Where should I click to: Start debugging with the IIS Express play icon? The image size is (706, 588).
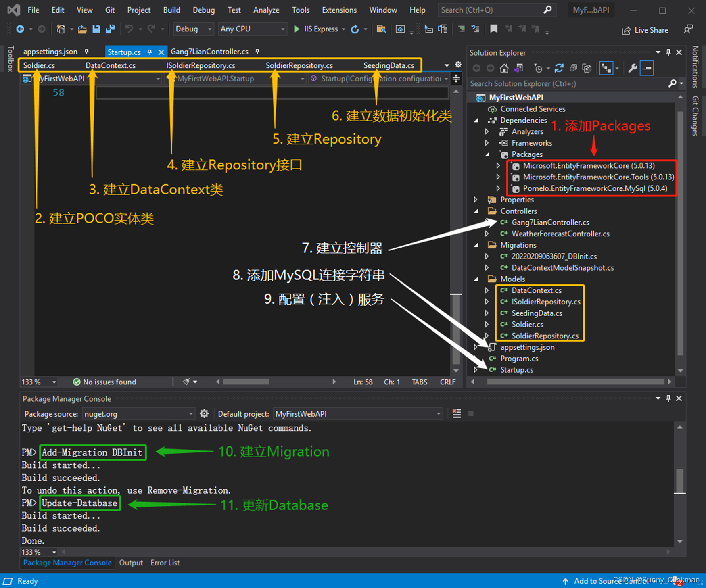pyautogui.click(x=297, y=29)
